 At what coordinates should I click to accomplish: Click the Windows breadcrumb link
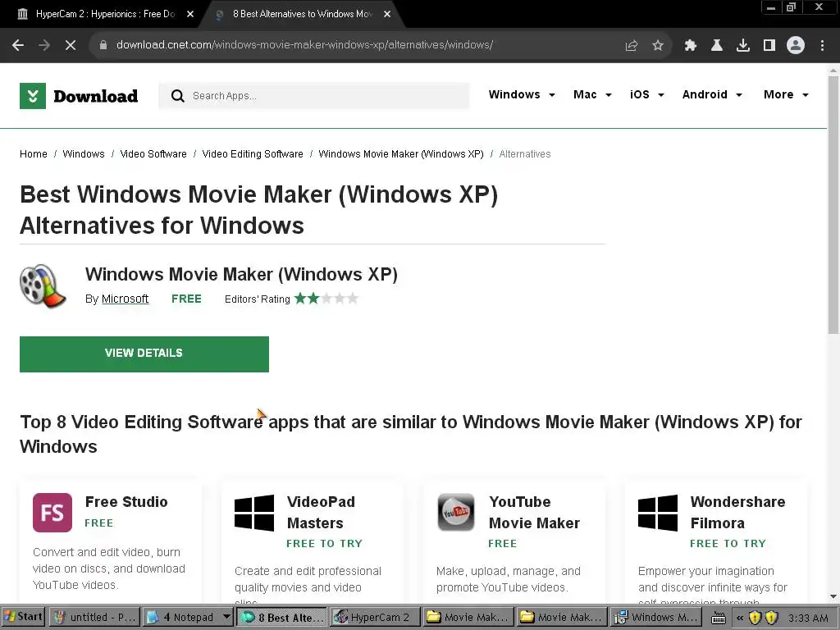click(84, 154)
